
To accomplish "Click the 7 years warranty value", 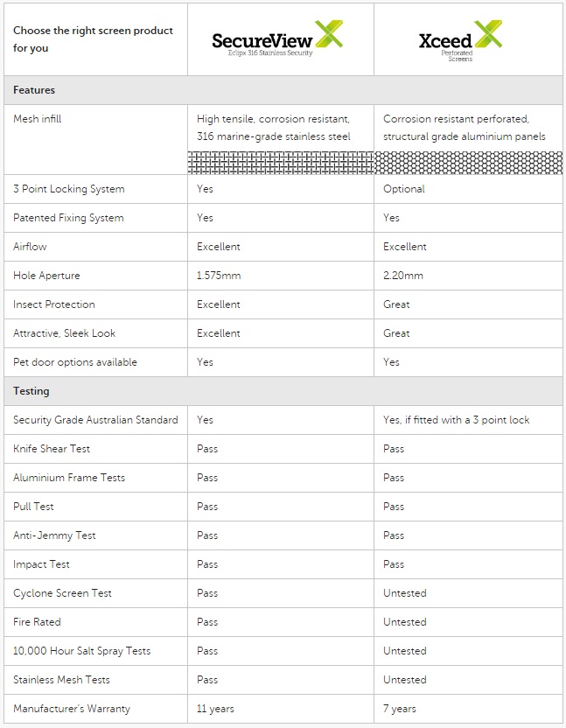I will 400,709.
